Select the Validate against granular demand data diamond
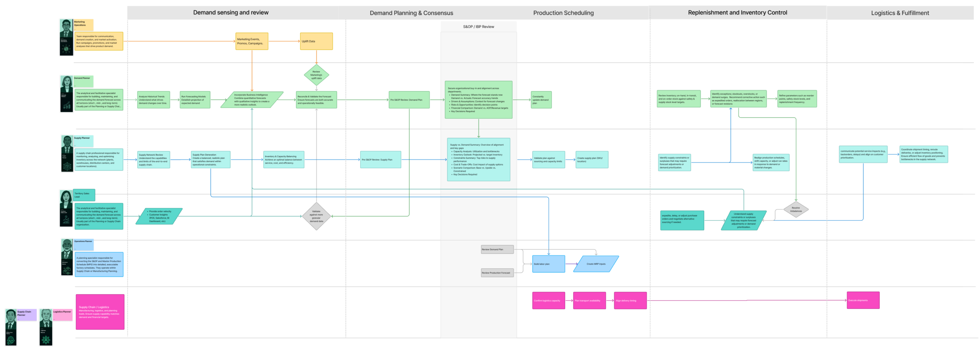The width and height of the screenshot is (980, 350). [316, 216]
